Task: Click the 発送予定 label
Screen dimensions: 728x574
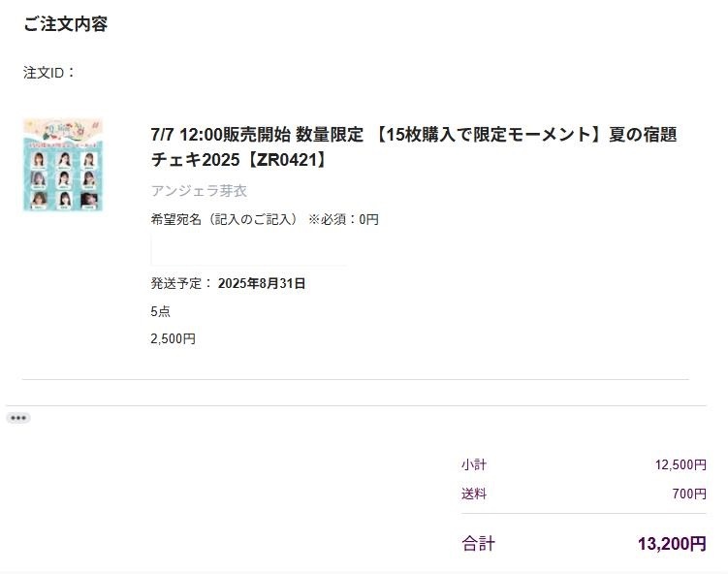Action: click(x=181, y=283)
